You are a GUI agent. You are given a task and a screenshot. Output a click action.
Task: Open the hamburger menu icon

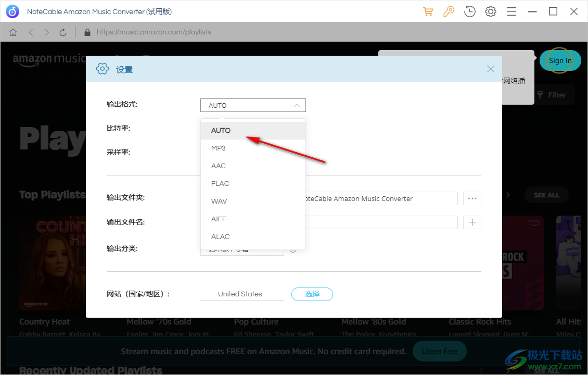pos(512,11)
